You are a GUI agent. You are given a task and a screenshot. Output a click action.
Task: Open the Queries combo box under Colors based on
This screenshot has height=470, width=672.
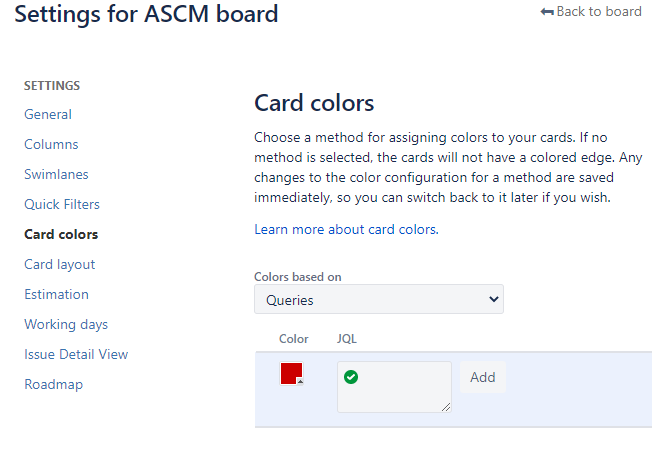pos(379,299)
